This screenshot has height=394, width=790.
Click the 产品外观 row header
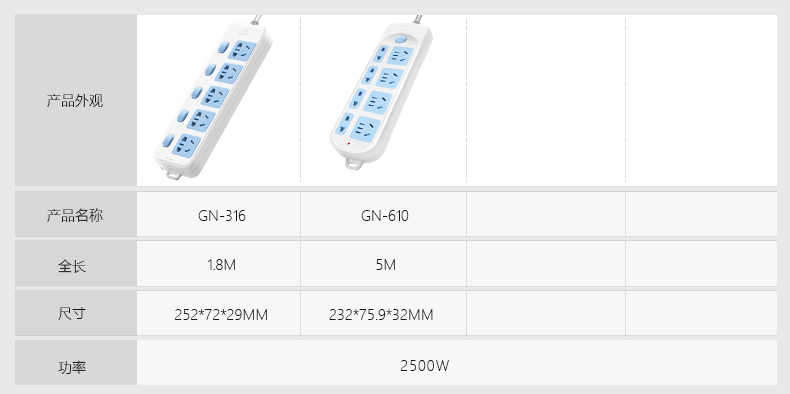point(76,100)
